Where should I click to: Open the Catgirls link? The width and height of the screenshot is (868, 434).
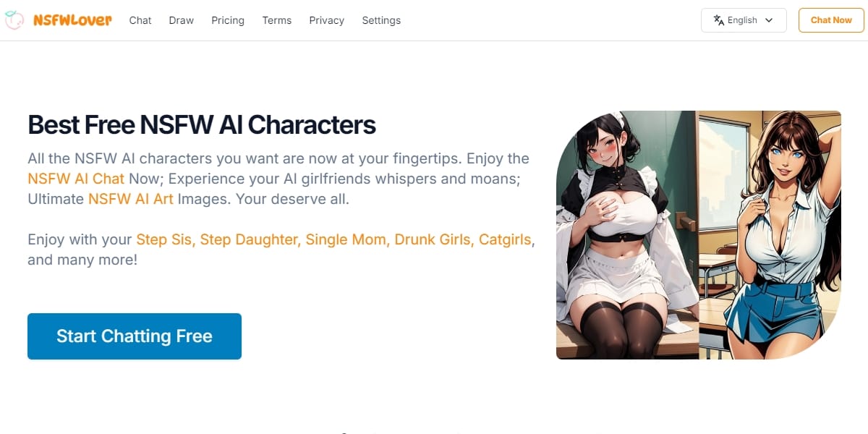click(505, 239)
